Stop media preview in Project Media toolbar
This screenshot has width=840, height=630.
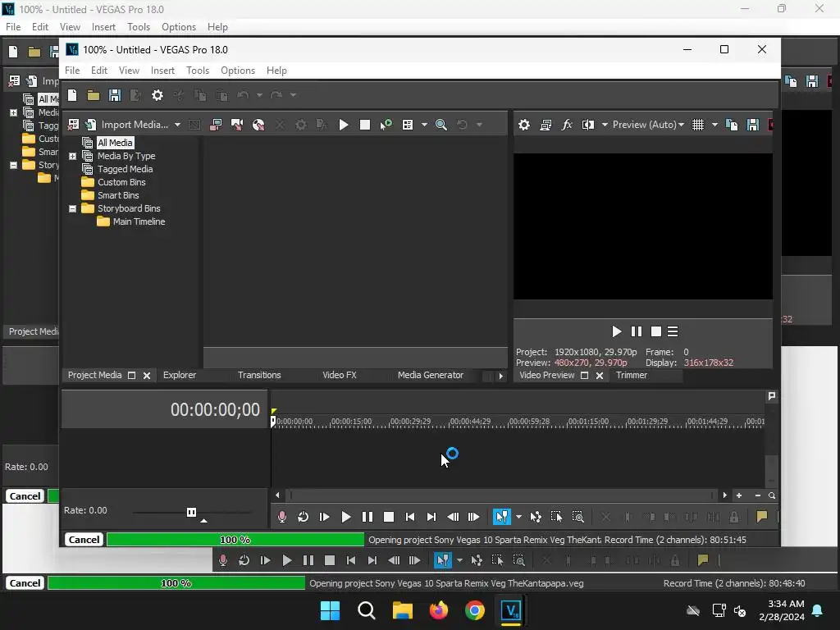365,125
